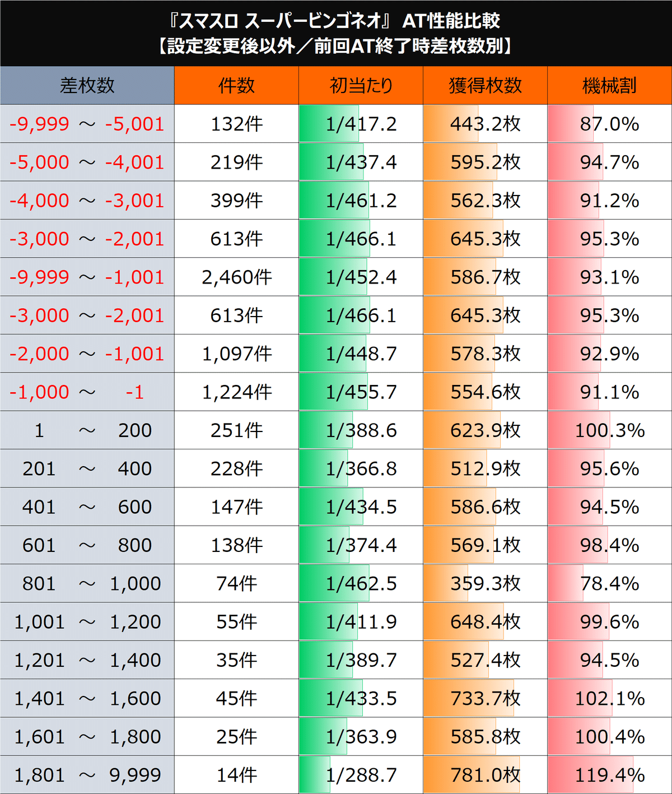The width and height of the screenshot is (672, 794).
Task: Select the range cell 401 ～ 600
Action: pos(87,507)
